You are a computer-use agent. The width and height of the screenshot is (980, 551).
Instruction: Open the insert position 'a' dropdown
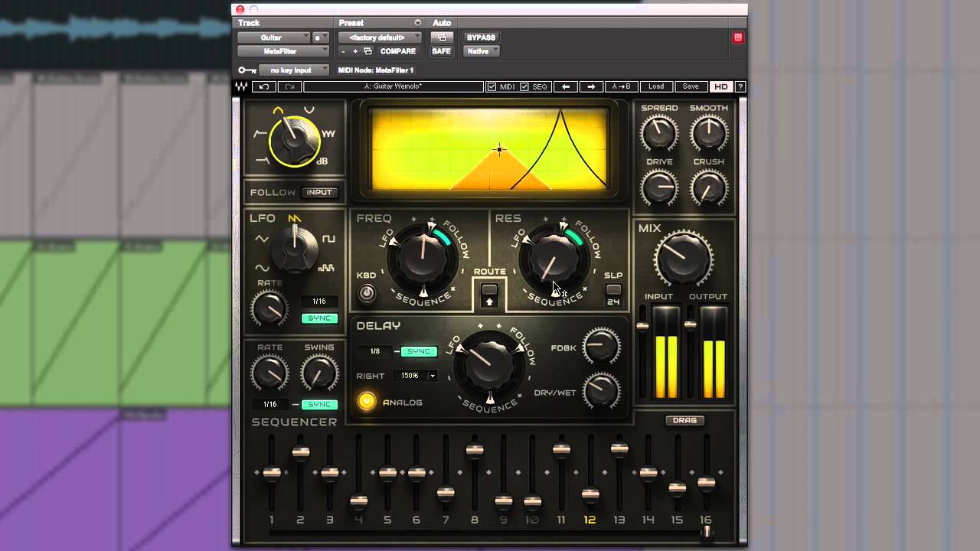tap(321, 37)
